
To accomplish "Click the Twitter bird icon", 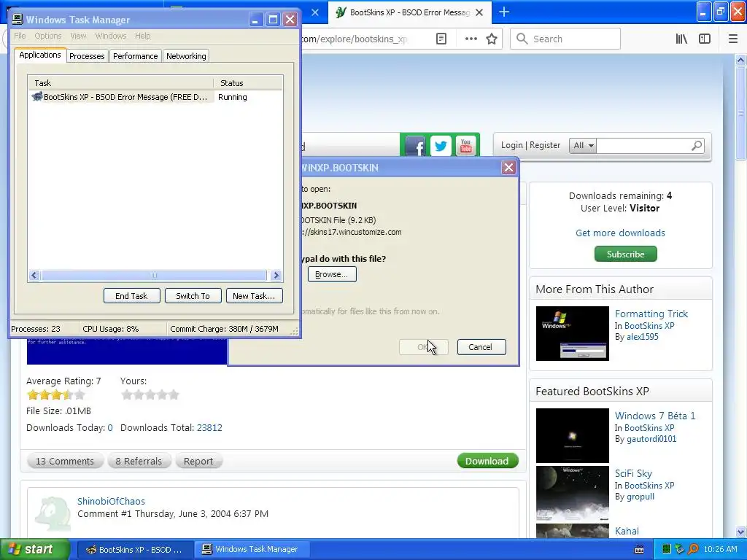I will tap(441, 146).
